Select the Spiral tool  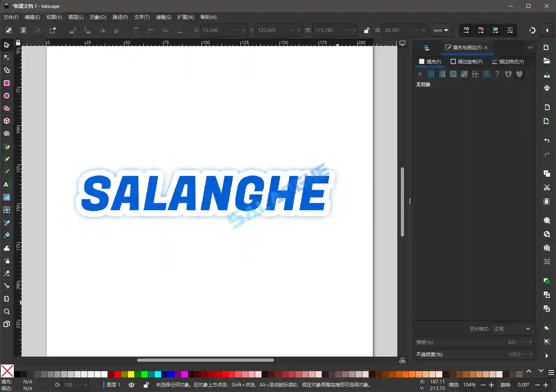pyautogui.click(x=7, y=134)
